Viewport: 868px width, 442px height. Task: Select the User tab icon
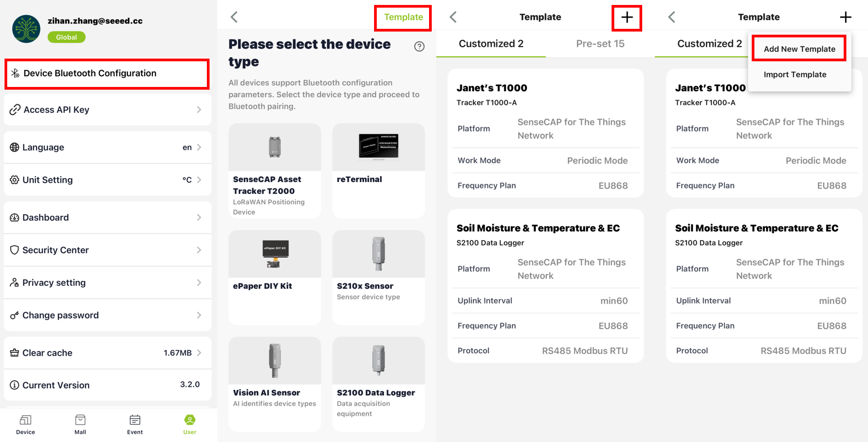point(190,424)
